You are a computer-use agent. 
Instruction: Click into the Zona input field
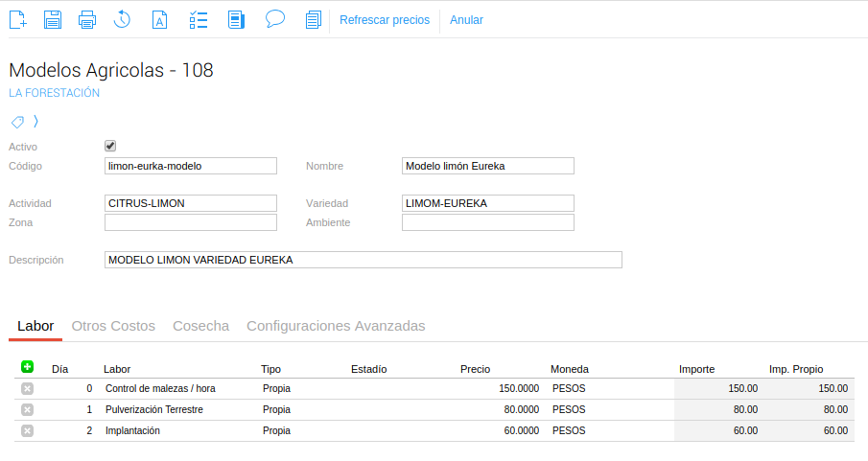click(190, 222)
